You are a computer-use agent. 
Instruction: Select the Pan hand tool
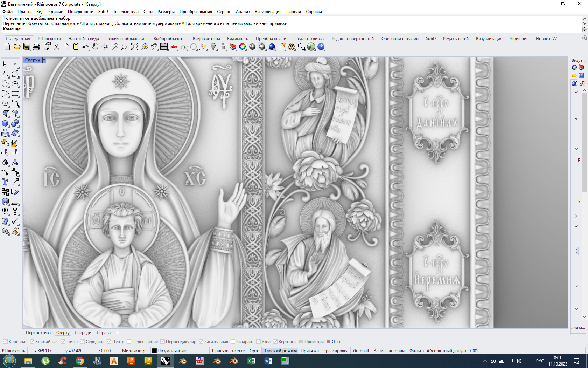[x=95, y=47]
